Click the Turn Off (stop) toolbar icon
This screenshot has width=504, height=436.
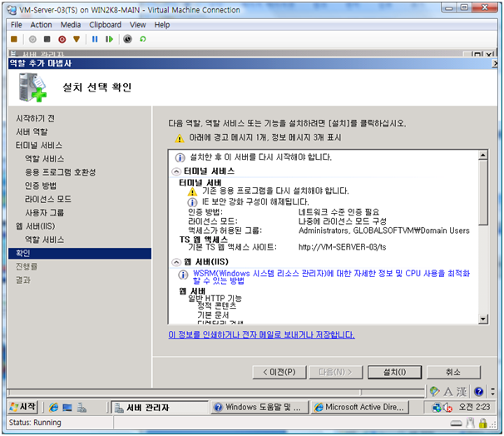pos(47,39)
